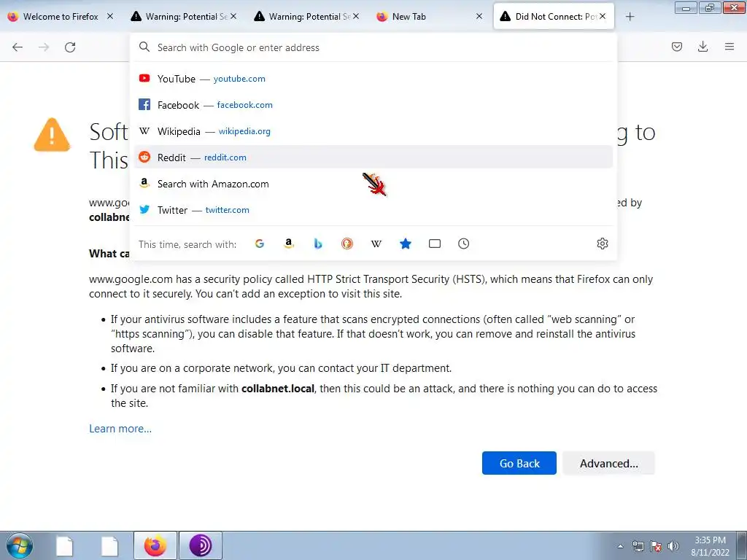The image size is (747, 560).
Task: Choose the Twitter suggestion
Action: point(373,210)
